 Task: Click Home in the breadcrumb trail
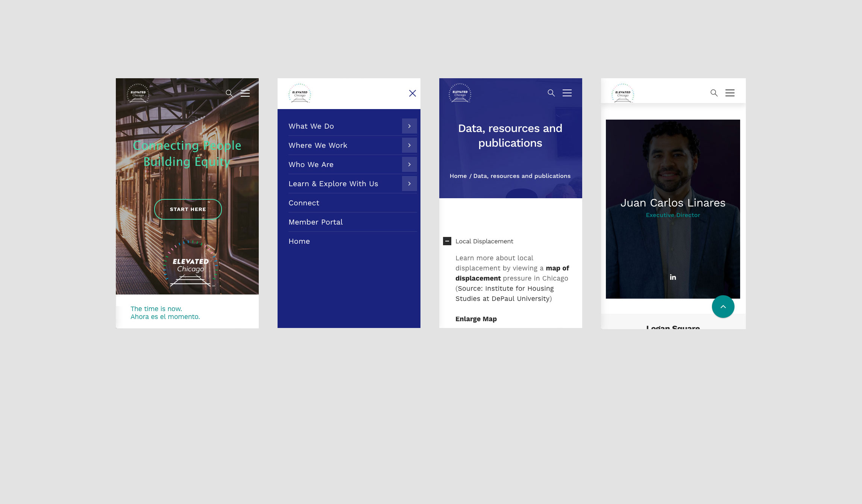[x=458, y=176]
